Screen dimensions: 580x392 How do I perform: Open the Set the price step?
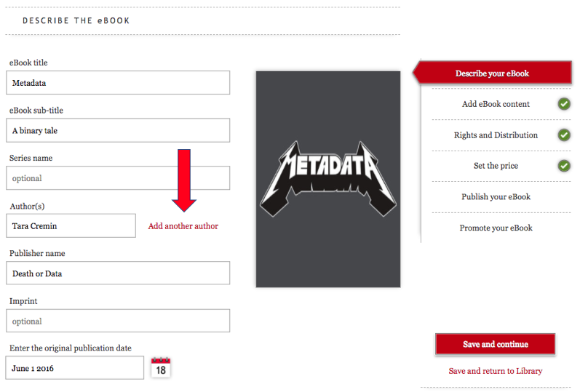coord(496,166)
